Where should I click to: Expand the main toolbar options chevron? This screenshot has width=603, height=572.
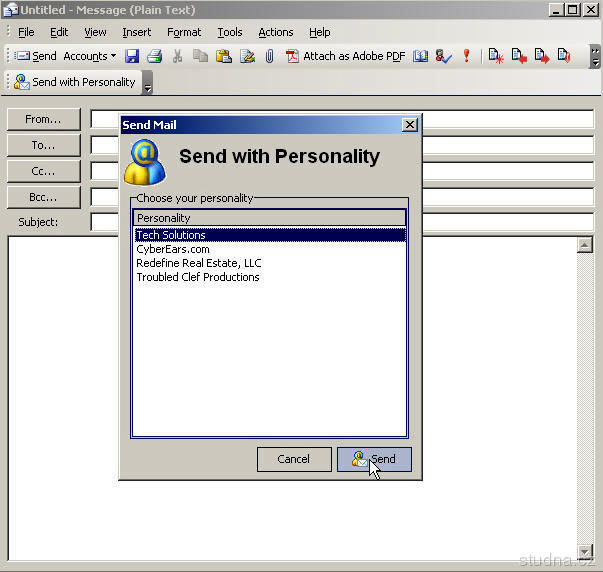(x=595, y=57)
